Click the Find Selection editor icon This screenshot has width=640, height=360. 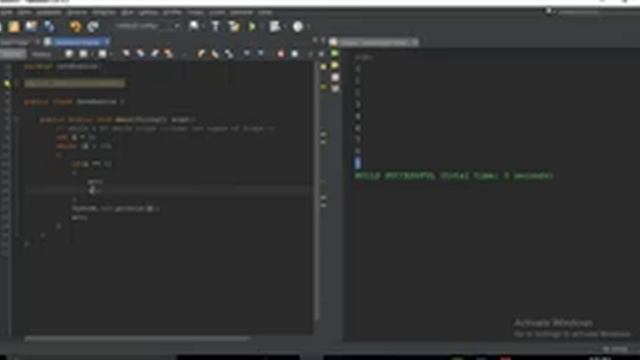point(126,54)
